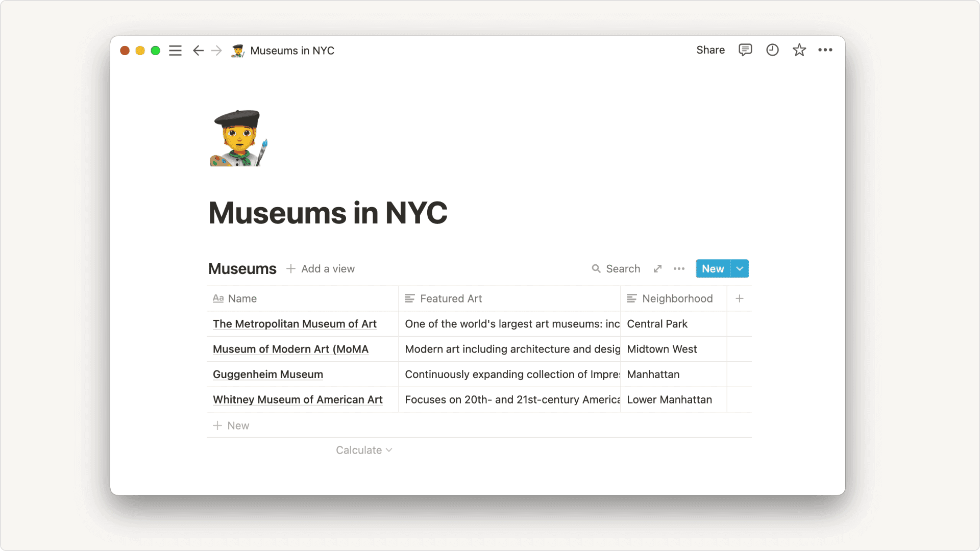Expand the New button dropdown arrow
The height and width of the screenshot is (551, 980).
tap(740, 269)
